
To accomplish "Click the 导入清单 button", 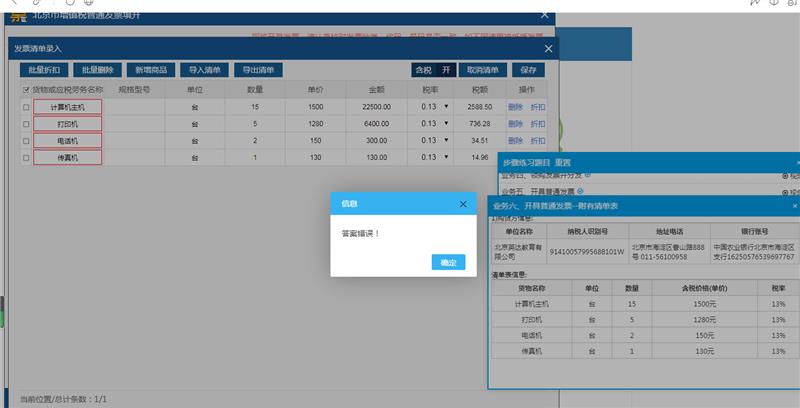I will [205, 70].
